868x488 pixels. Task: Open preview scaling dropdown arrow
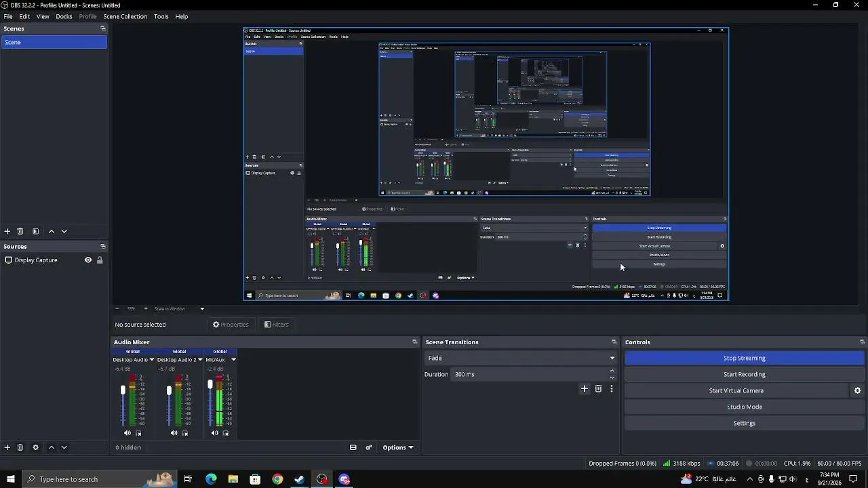point(201,309)
